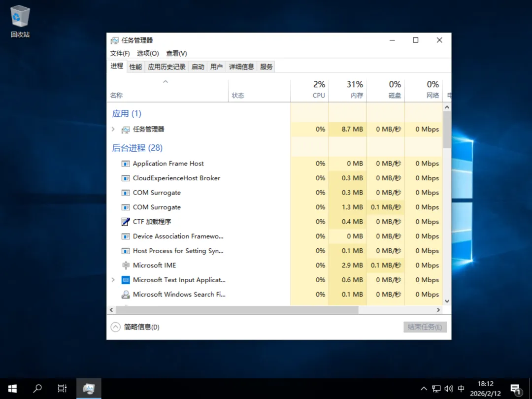Open the 查看(V) menu
Viewport: 532px width, 399px height.
[x=176, y=54]
